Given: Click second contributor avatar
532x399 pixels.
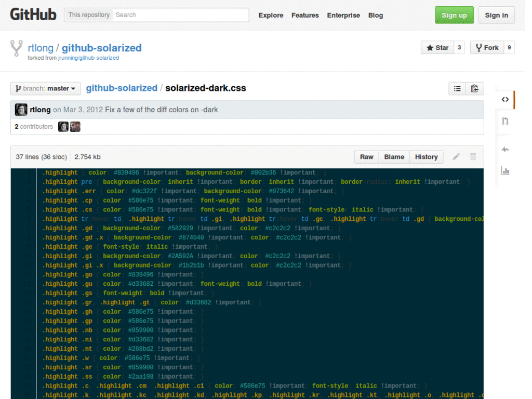Looking at the screenshot, I should click(75, 127).
